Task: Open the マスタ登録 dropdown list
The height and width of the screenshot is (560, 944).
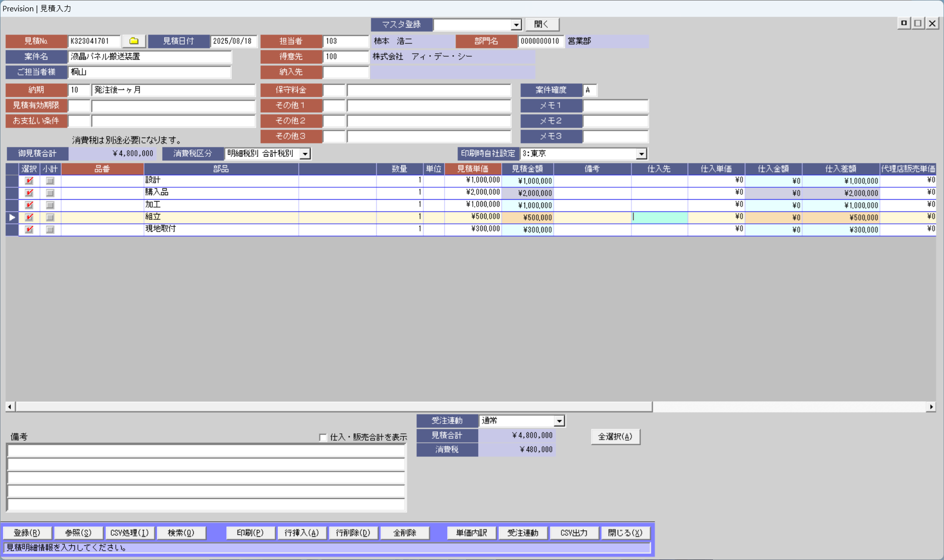Action: [x=516, y=25]
